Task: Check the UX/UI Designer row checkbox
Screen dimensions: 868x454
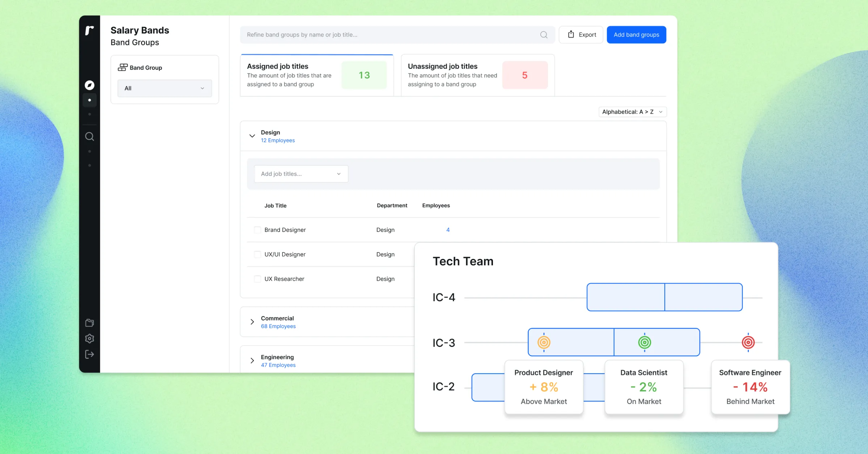Action: tap(258, 255)
